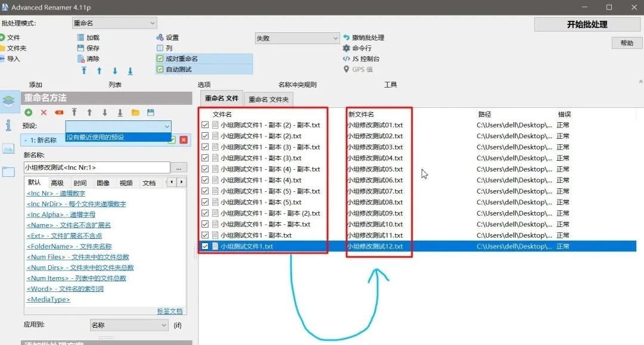Uncheck file 小坦测试文件1 - 副本 (2) - 副本.txt
Screen dimensions: 644x345
[205, 125]
